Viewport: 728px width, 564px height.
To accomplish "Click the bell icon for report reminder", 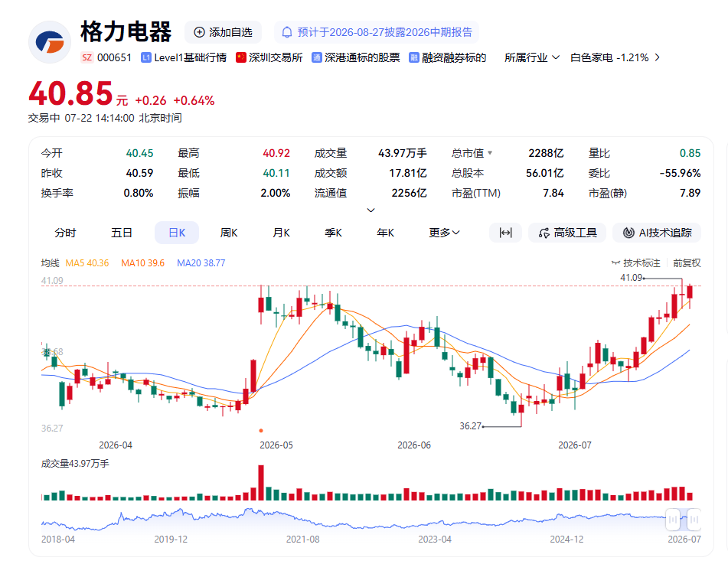I will coord(287,32).
